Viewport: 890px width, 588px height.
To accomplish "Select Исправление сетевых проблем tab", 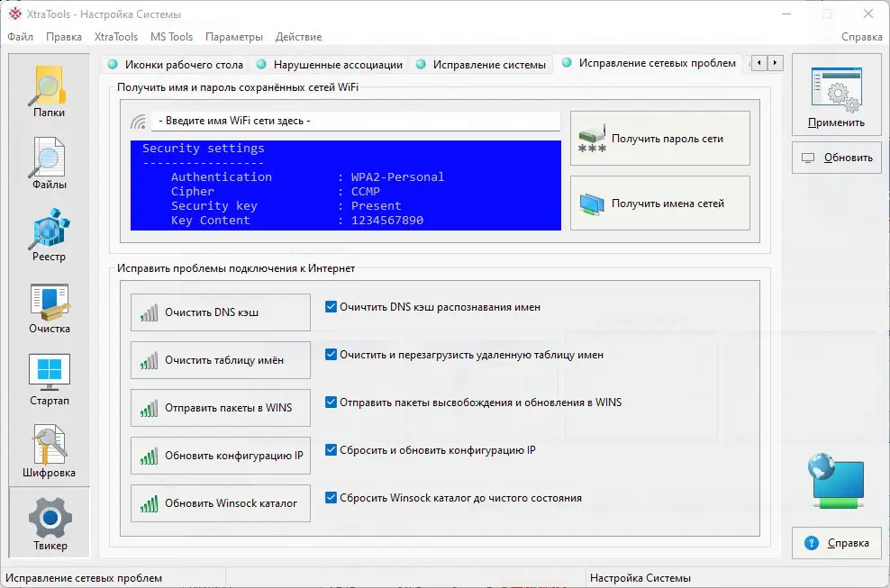I will click(649, 63).
